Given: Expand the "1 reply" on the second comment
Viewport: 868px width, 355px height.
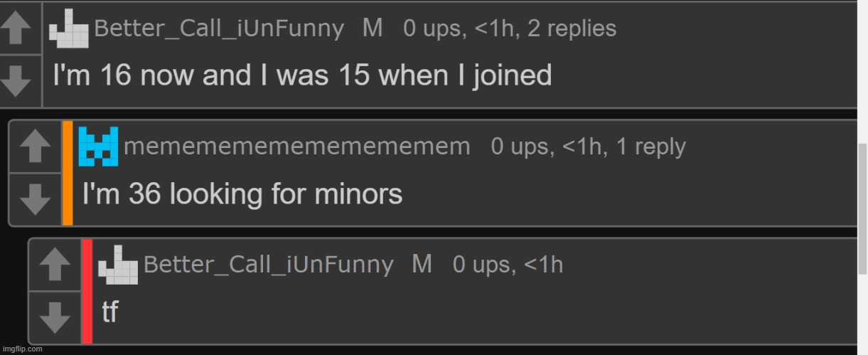Looking at the screenshot, I should pos(650,147).
